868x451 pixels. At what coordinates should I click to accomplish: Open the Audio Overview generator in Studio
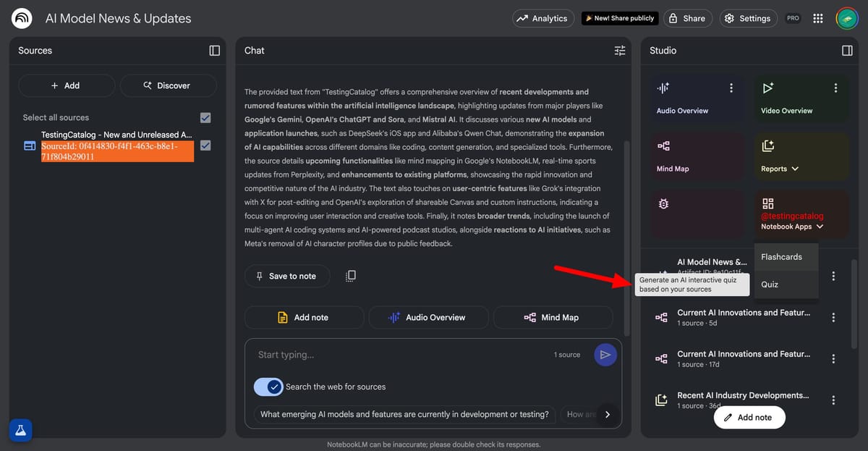pos(663,87)
